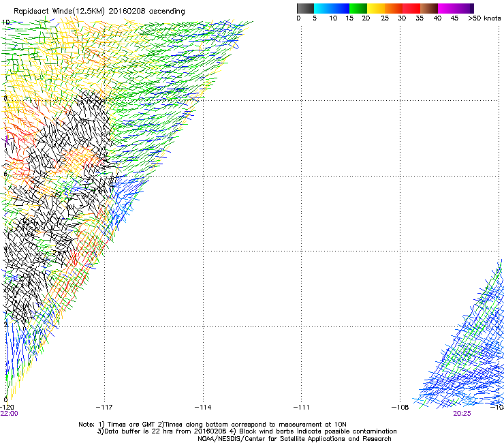Click the latitude 8 axis label
Screen dimensions: 504x443
(5, 98)
